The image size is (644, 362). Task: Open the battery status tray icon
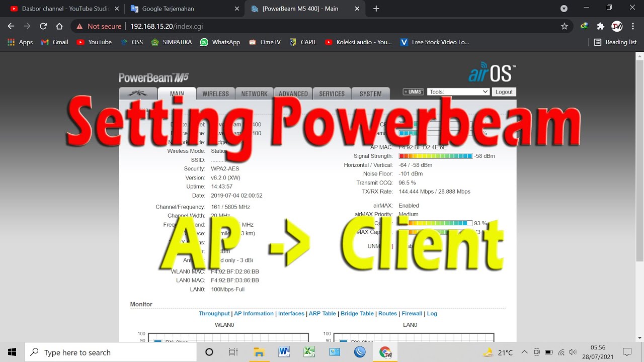(549, 352)
